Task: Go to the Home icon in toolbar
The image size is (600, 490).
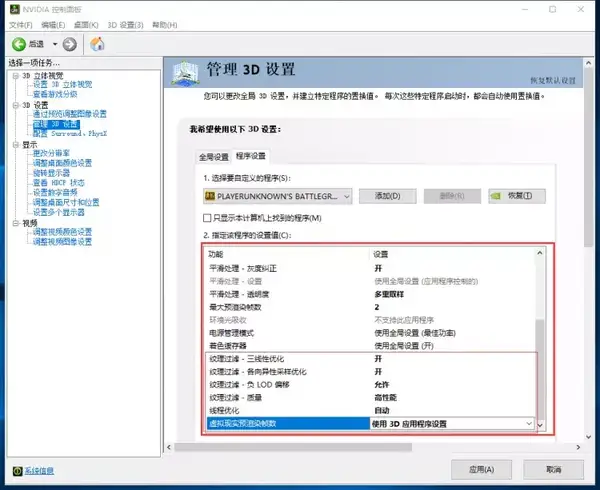Action: pos(97,44)
